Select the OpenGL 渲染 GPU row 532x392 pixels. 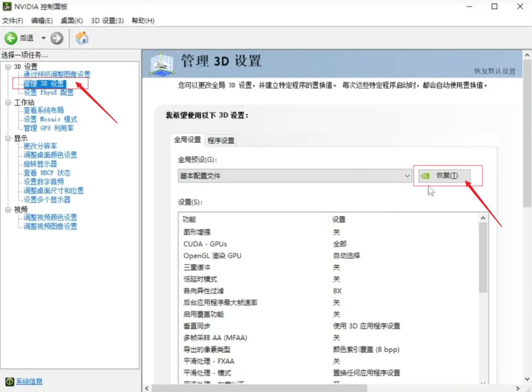[x=328, y=256]
